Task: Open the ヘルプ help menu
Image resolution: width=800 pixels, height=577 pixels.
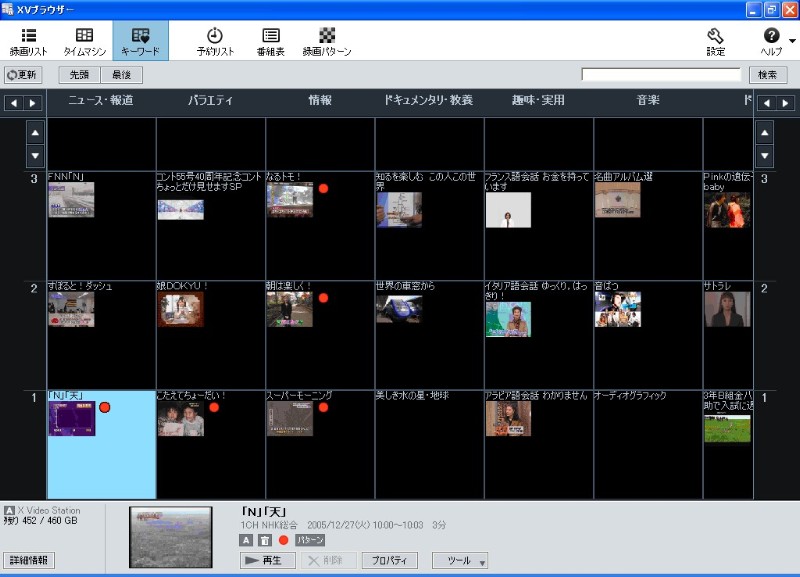Action: click(771, 41)
